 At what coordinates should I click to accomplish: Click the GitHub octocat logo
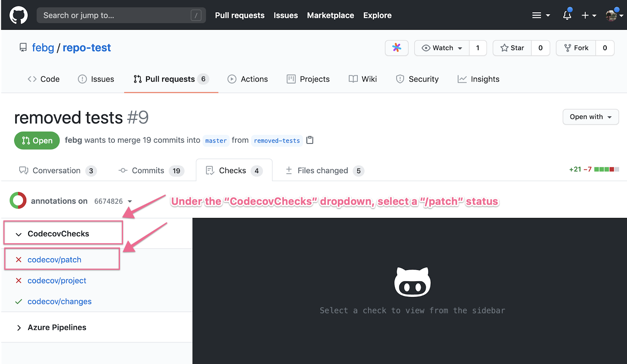(x=18, y=15)
